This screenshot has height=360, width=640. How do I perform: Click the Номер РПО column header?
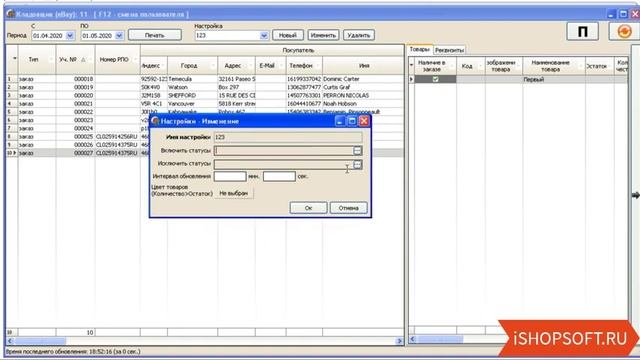tap(118, 60)
